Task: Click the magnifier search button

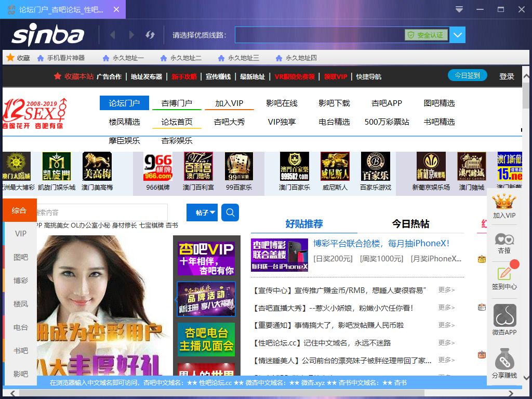Action: (230, 212)
